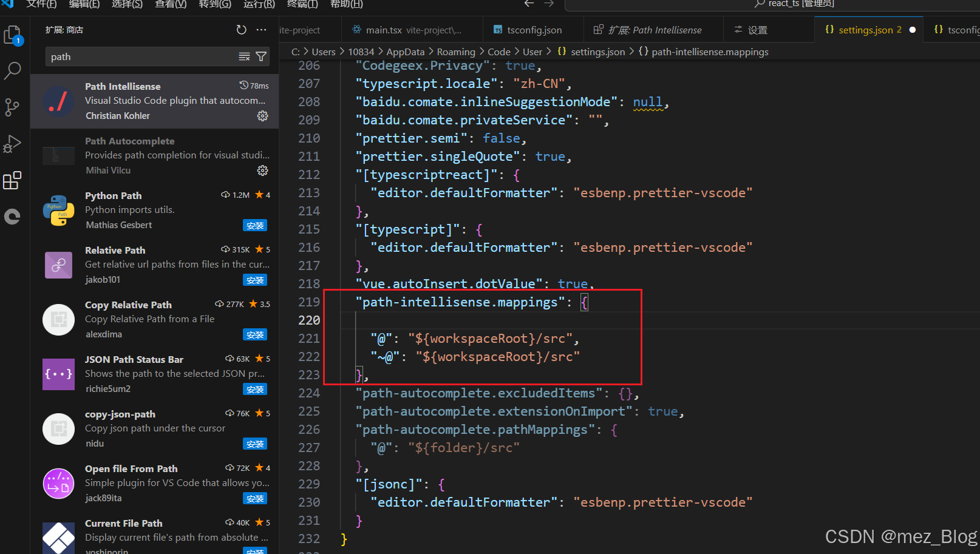Open the Explorer view in activity bar
980x554 pixels.
tap(13, 35)
